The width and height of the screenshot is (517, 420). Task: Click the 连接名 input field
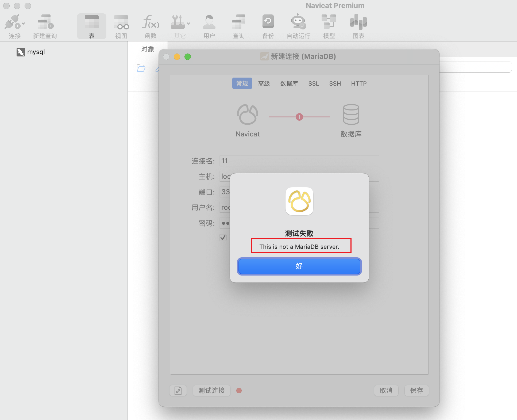click(x=299, y=161)
